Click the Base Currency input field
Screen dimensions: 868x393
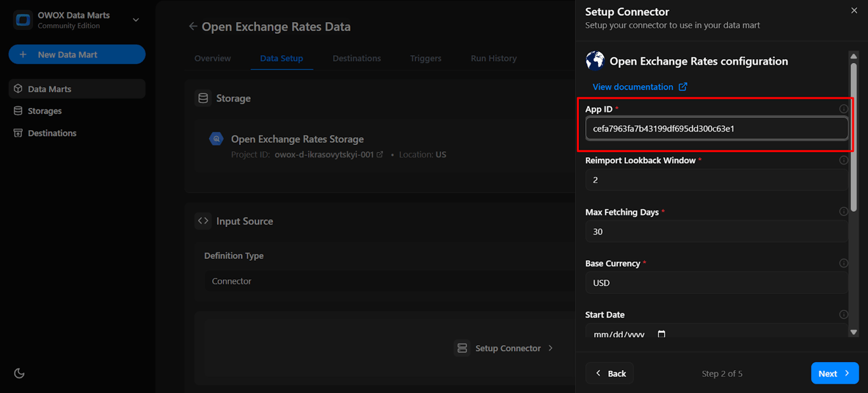(x=716, y=283)
